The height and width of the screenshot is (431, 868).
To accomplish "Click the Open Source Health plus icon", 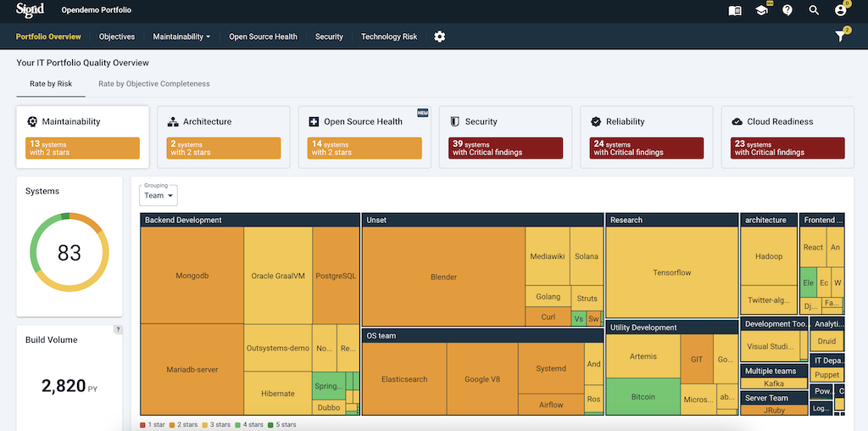I will click(x=314, y=122).
